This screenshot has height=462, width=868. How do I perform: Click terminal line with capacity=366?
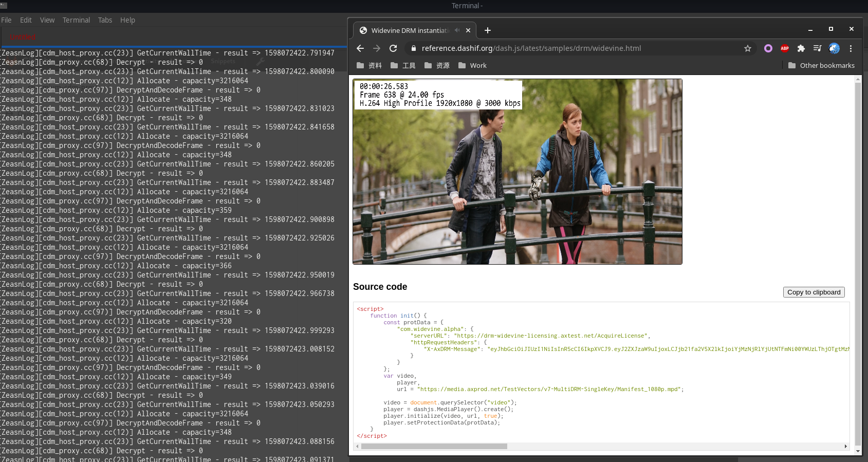(117, 266)
